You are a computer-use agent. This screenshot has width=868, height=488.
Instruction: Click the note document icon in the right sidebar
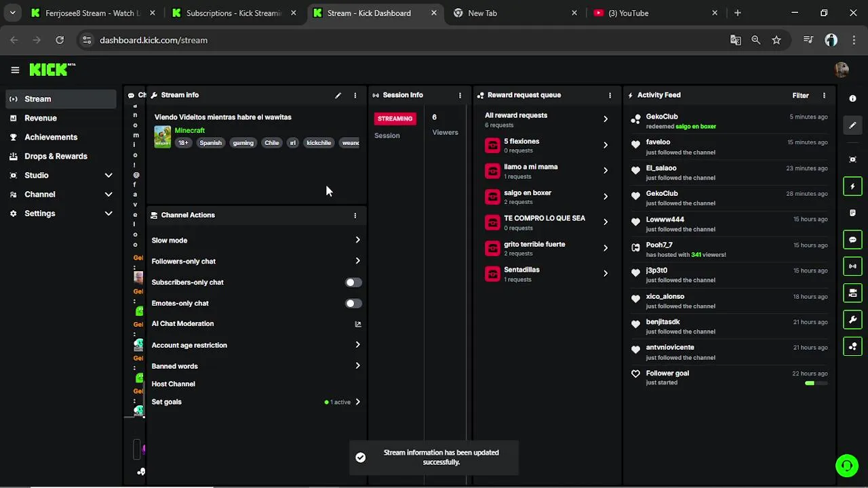click(852, 213)
